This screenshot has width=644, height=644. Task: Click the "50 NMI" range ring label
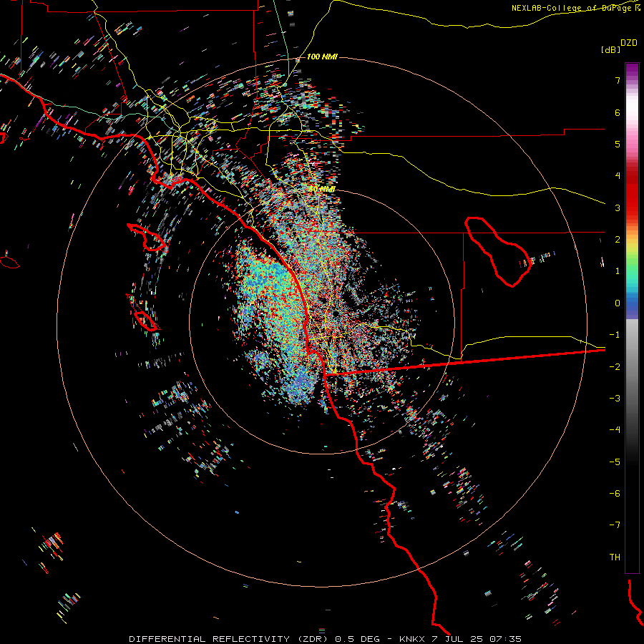click(322, 190)
